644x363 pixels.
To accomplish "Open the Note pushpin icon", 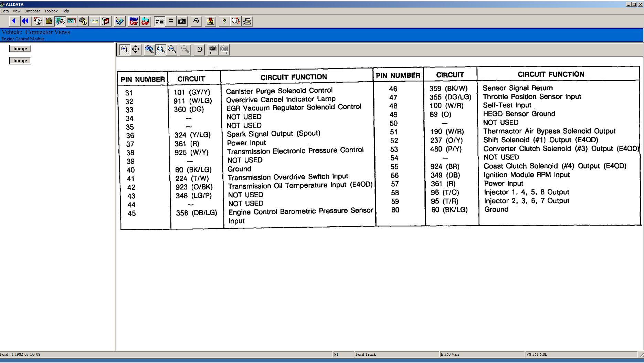I will (x=210, y=21).
